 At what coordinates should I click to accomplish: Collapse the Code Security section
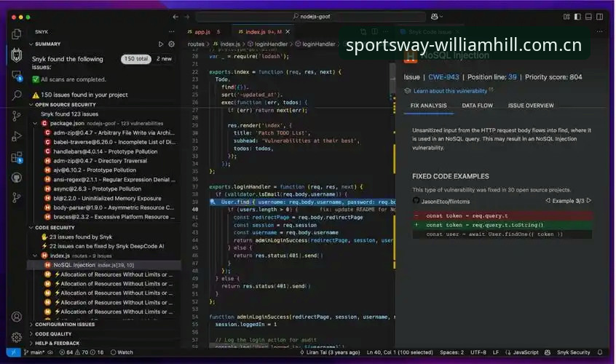coord(31,228)
